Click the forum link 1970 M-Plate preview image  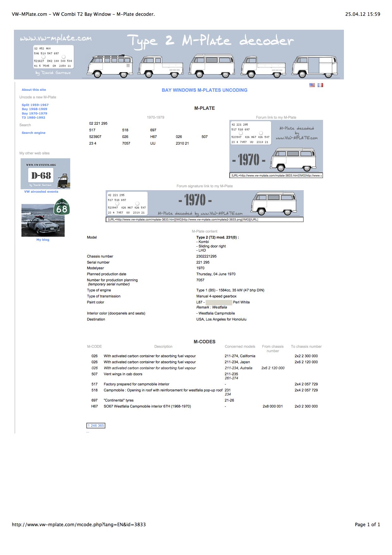pyautogui.click(x=276, y=147)
